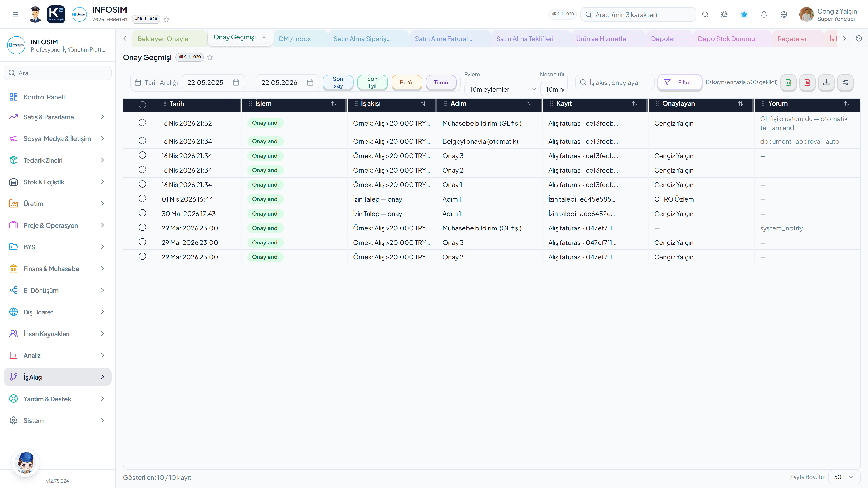The image size is (868, 488).
Task: Apply the Bu Yıl date preset
Action: pos(406,82)
